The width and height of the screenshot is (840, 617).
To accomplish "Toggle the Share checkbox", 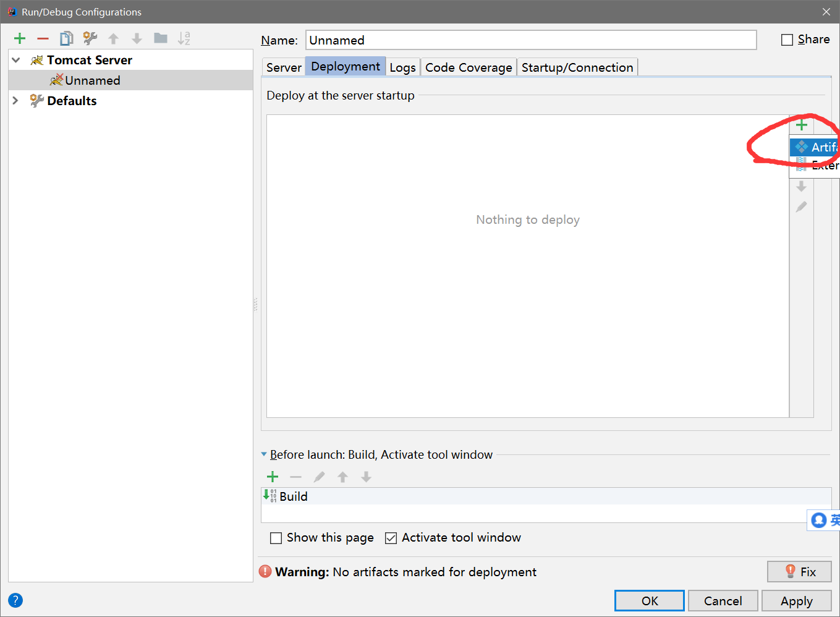I will pyautogui.click(x=787, y=40).
